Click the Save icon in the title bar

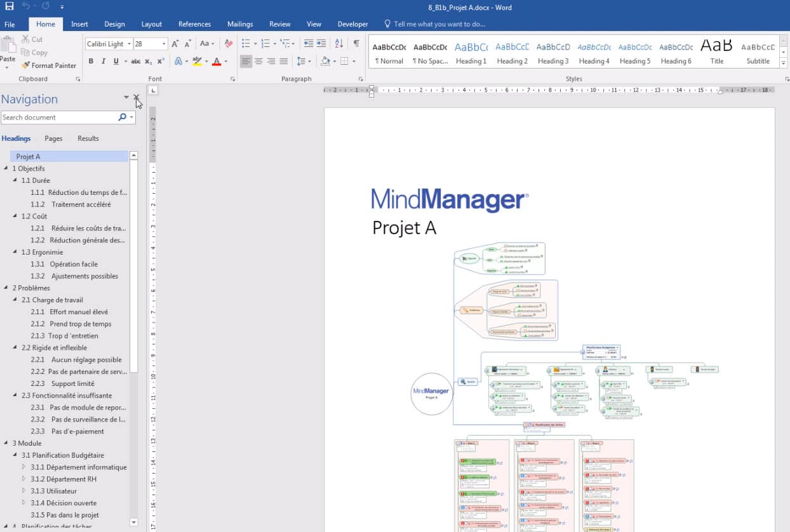(9, 6)
